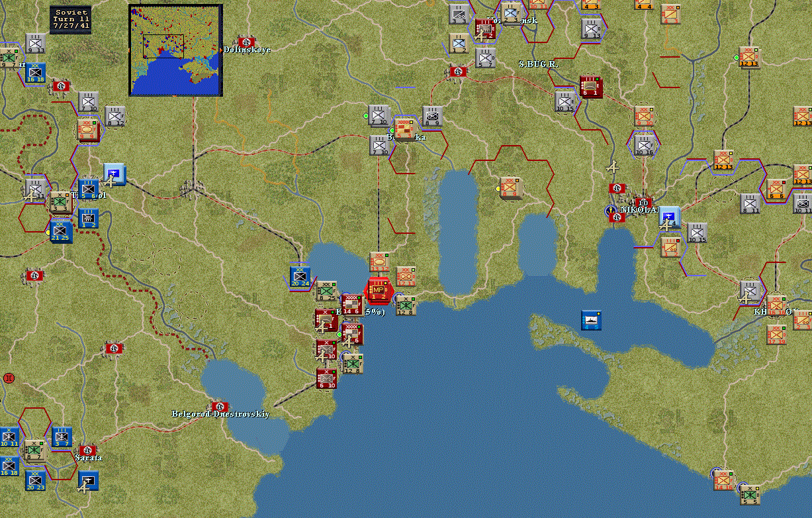
Task: Select the tan division counter 6 6
Action: tap(776, 189)
